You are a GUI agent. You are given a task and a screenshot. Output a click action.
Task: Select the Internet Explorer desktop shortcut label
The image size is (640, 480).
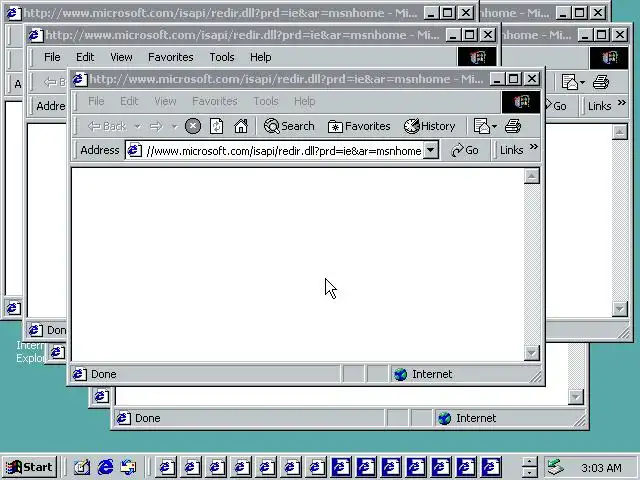[30, 351]
